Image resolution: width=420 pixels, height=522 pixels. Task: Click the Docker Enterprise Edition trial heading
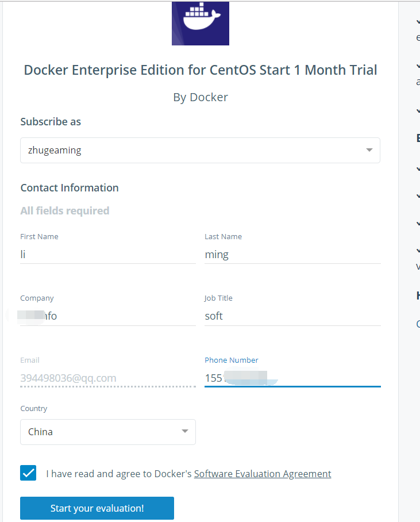pos(200,70)
